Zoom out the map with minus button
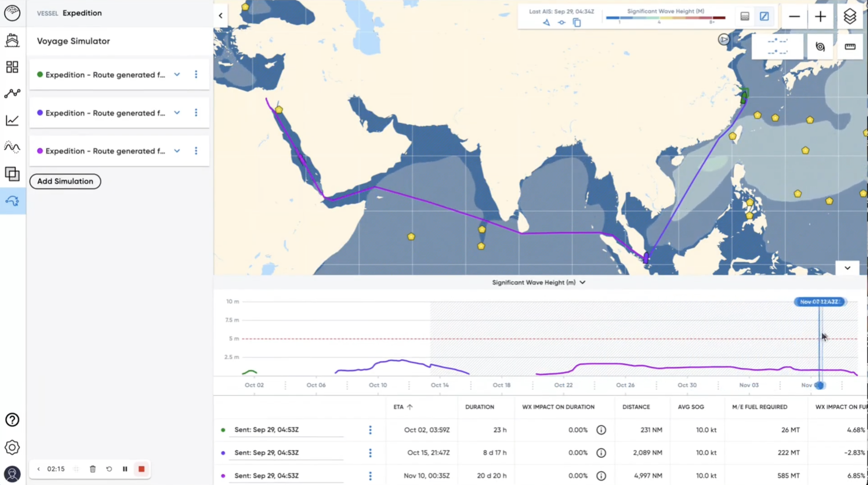This screenshot has height=485, width=868. click(794, 16)
